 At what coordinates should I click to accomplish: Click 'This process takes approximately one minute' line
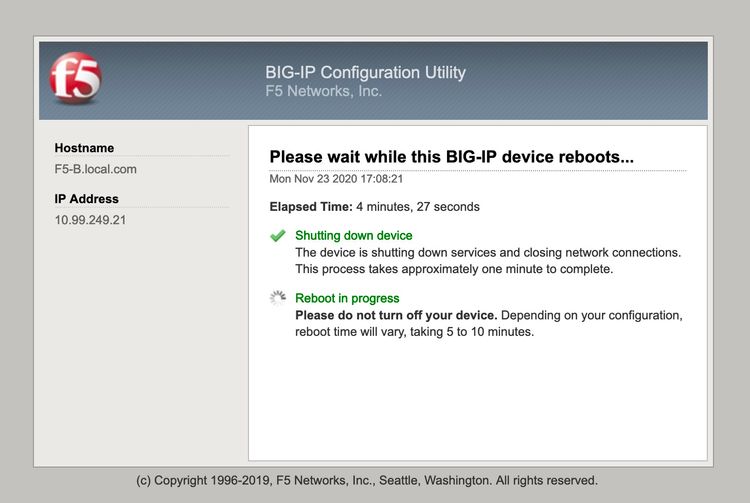click(454, 269)
